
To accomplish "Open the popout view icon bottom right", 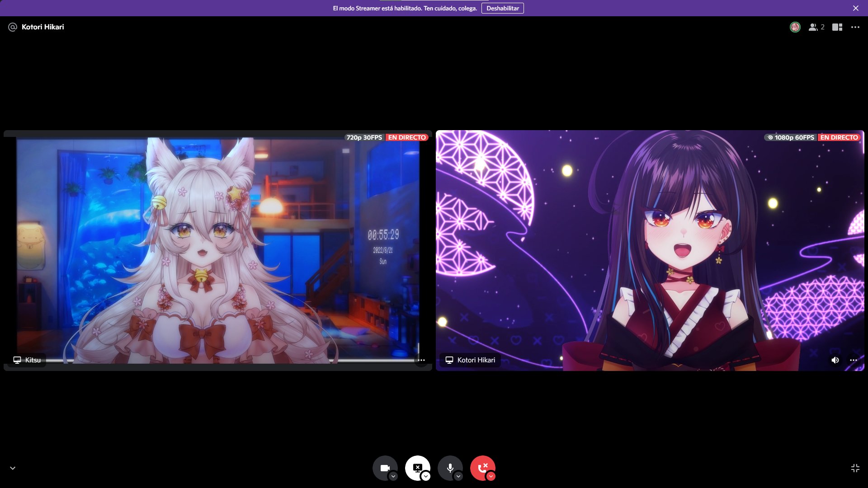I will [x=856, y=469].
